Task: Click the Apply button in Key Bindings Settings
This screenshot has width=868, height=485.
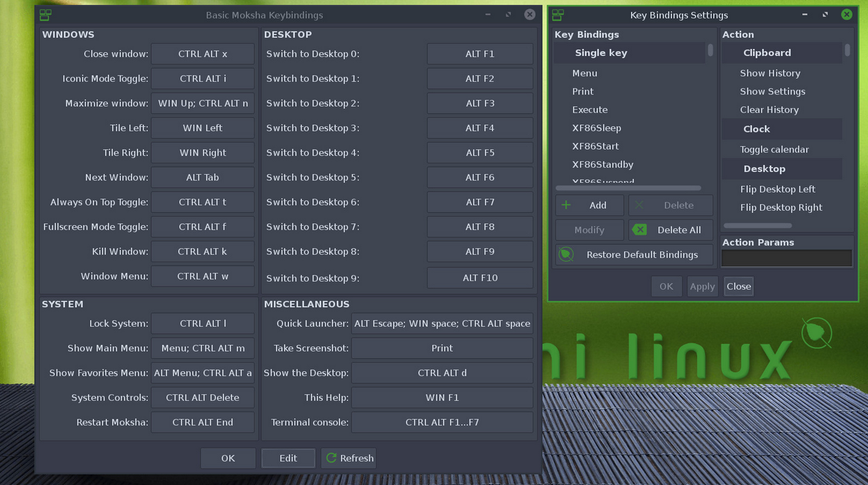Action: [x=702, y=286]
